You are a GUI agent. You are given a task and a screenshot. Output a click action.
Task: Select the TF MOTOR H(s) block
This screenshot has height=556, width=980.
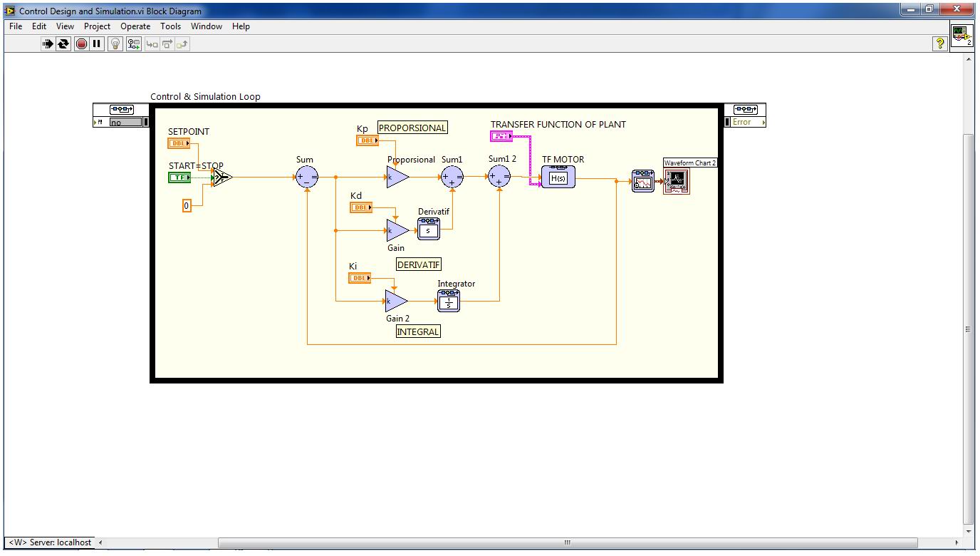point(558,177)
